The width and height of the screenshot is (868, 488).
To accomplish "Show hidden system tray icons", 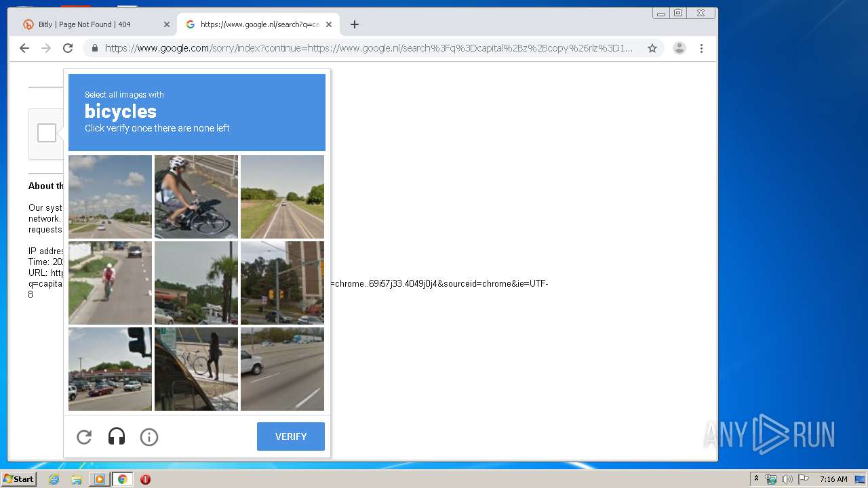I will point(756,479).
